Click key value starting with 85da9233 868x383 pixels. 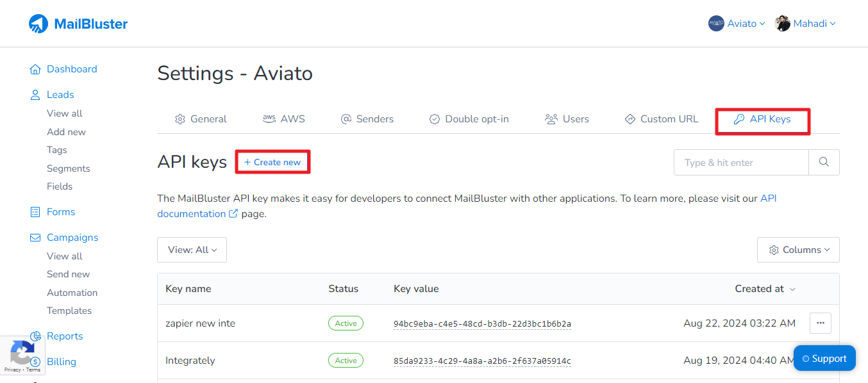pyautogui.click(x=482, y=361)
